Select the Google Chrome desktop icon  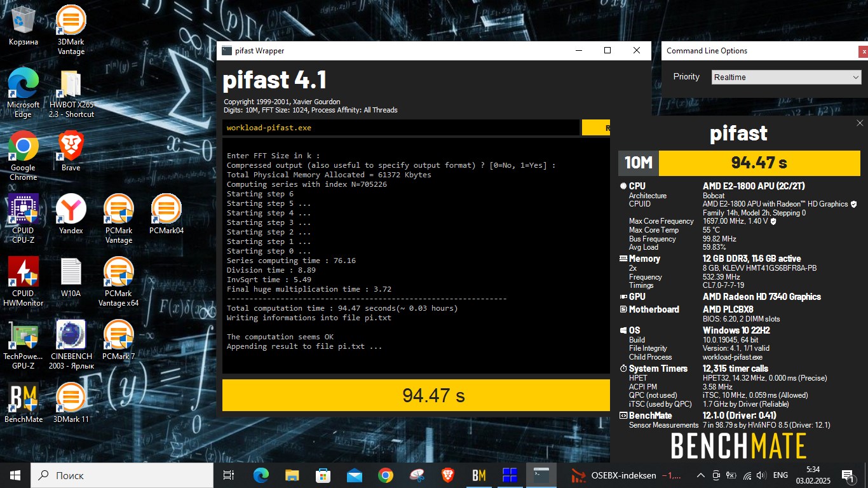pyautogui.click(x=24, y=156)
